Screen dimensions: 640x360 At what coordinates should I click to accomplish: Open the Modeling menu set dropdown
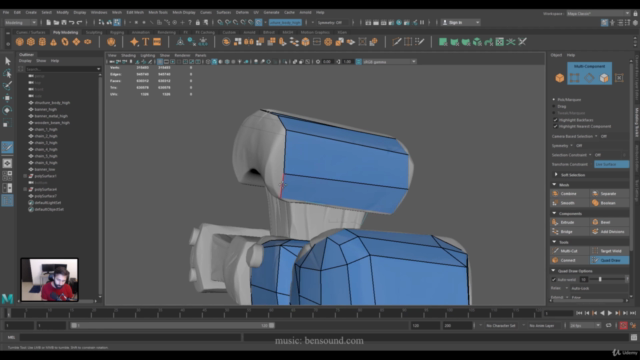pyautogui.click(x=20, y=22)
